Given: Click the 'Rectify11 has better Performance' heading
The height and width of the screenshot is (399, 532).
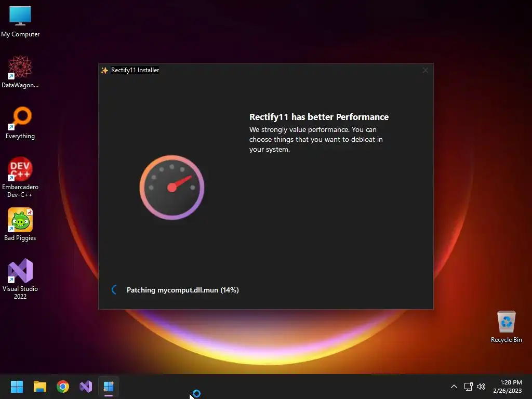Looking at the screenshot, I should pos(319,117).
